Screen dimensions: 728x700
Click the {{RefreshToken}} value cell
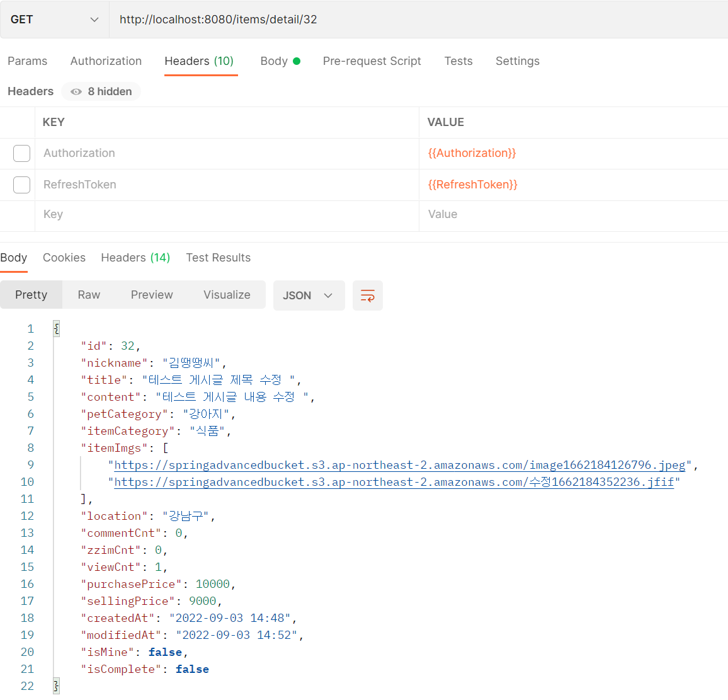(573, 185)
